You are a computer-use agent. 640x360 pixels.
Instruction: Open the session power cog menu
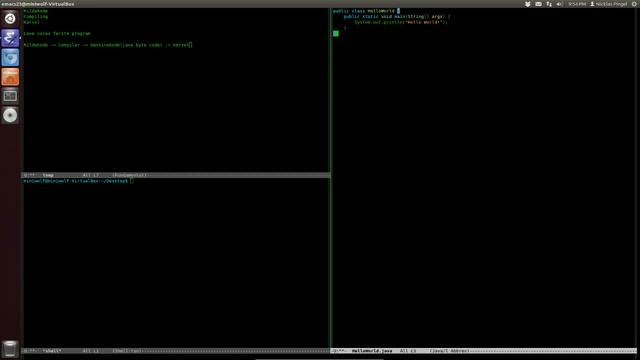click(x=635, y=4)
